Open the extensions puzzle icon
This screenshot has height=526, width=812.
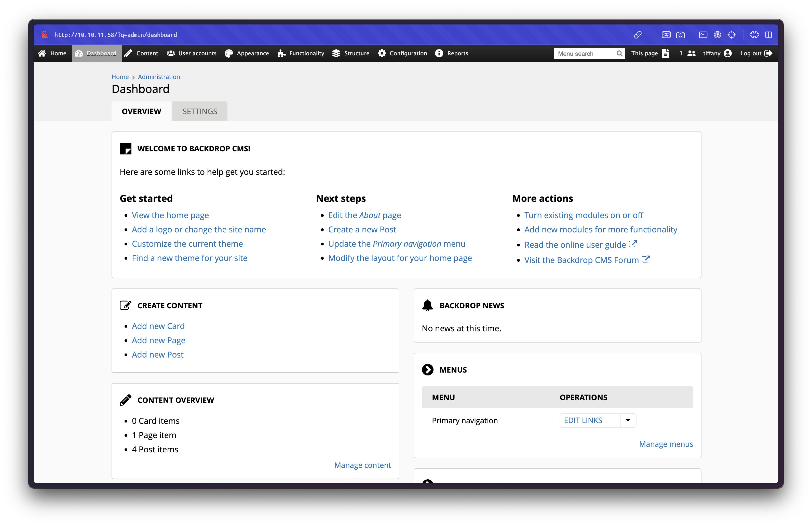pos(754,35)
